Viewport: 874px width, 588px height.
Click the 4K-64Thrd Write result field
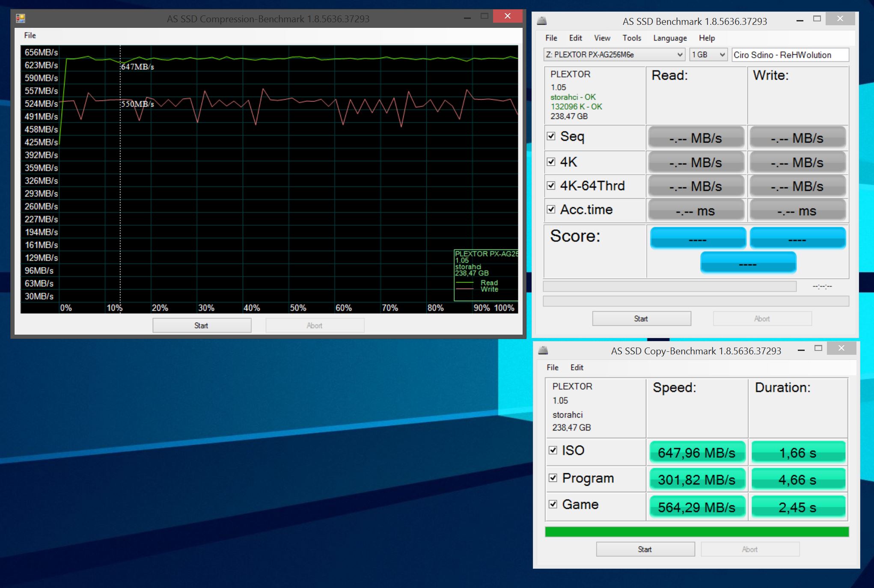point(797,187)
